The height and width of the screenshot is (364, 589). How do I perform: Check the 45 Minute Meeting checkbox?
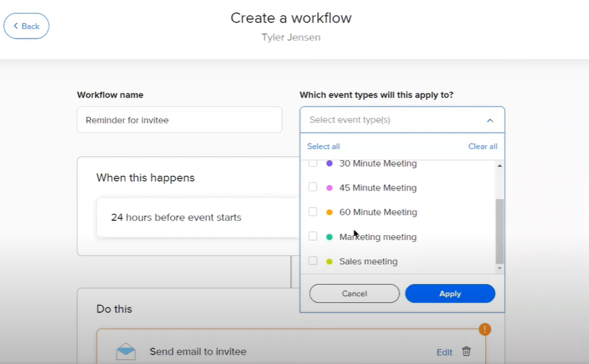coord(313,187)
